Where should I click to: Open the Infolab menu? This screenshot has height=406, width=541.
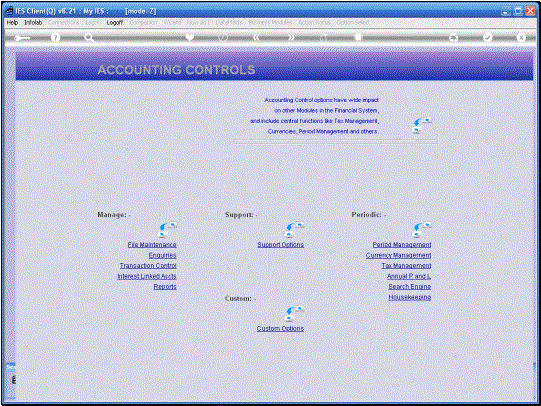[x=33, y=22]
